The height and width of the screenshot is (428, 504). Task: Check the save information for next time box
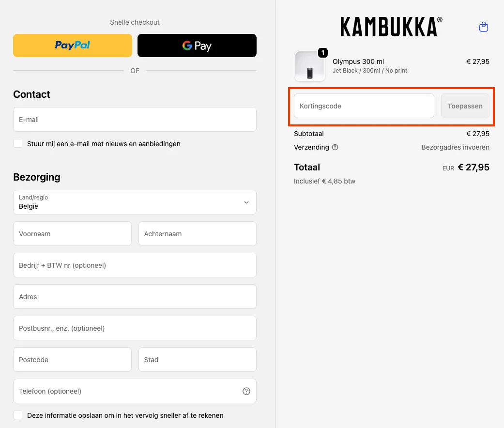tap(18, 415)
